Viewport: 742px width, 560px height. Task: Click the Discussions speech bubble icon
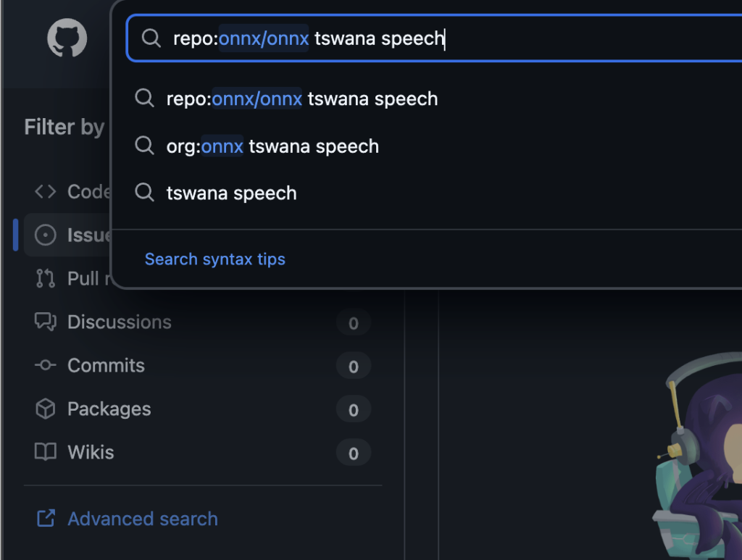(x=46, y=322)
